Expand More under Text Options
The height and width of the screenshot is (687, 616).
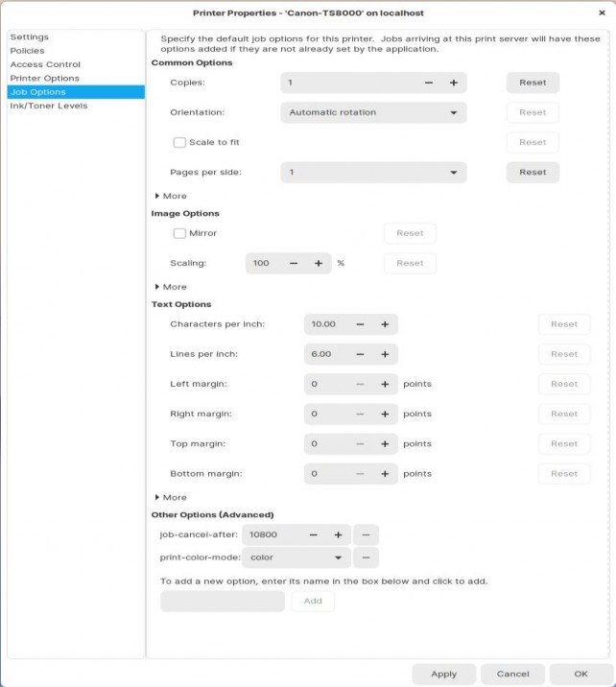[171, 497]
